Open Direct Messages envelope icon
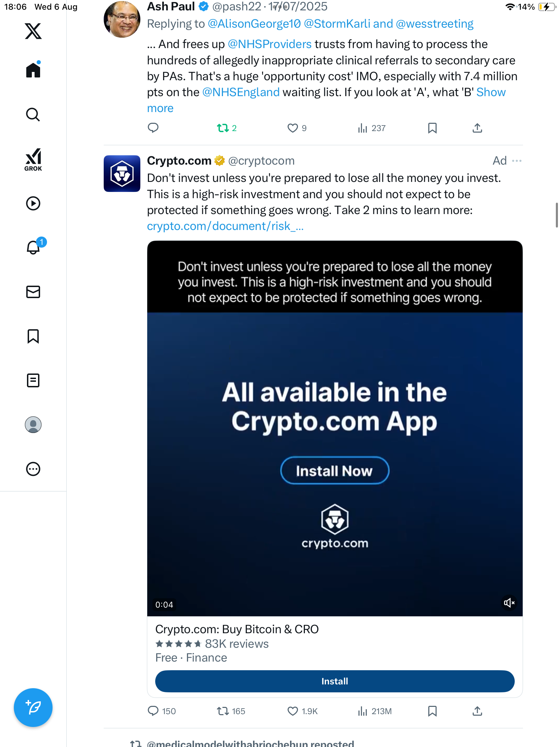 [33, 292]
